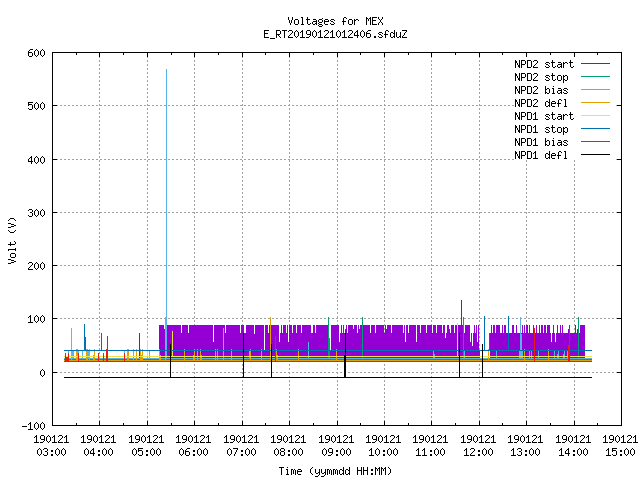Click the file name E_RT20190121012406.sfduZ subtitle
640x480 pixels.
[x=335, y=34]
